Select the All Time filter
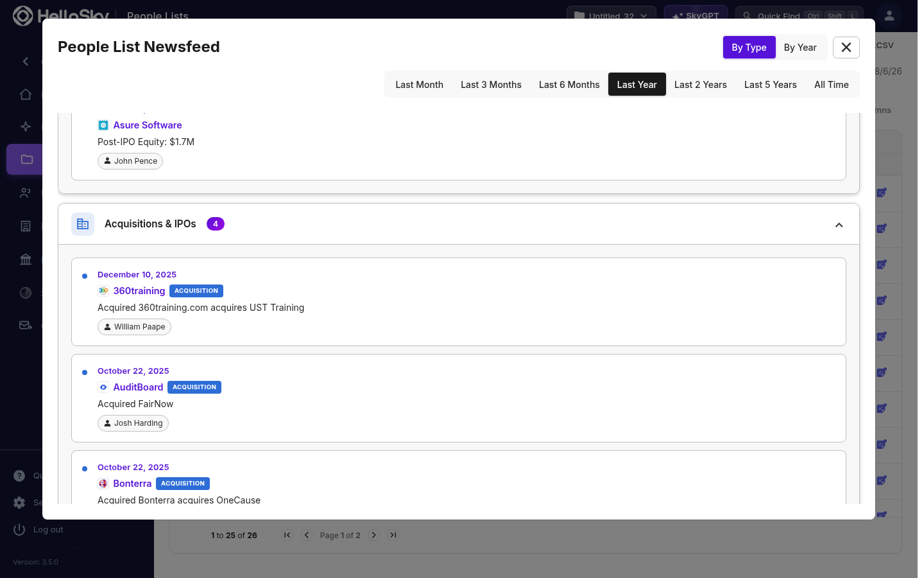This screenshot has height=578, width=924. pyautogui.click(x=831, y=85)
